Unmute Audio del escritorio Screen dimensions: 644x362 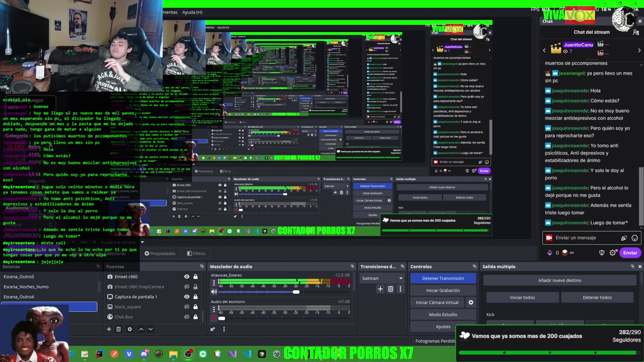pos(214,318)
